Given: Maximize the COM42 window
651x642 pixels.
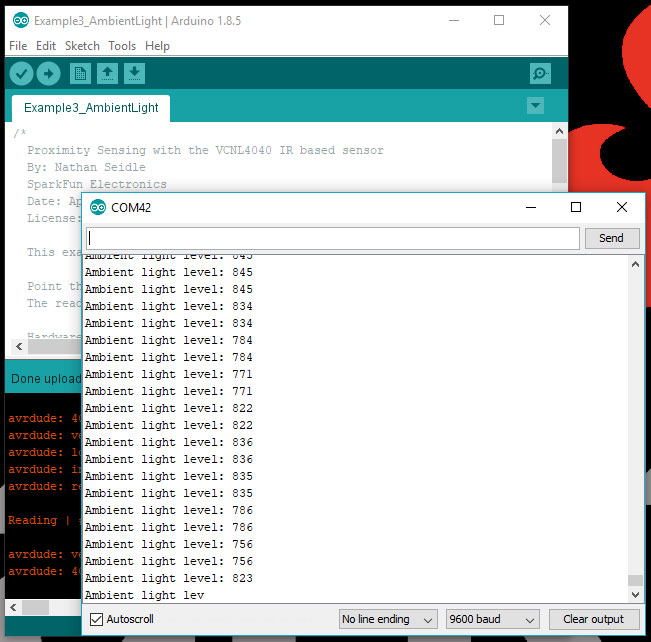Looking at the screenshot, I should click(x=576, y=207).
